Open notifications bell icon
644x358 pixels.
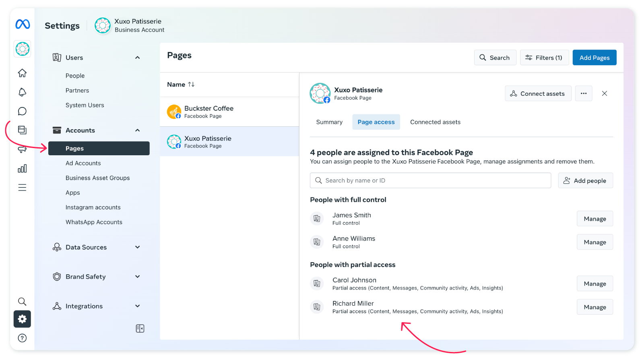[x=23, y=92]
